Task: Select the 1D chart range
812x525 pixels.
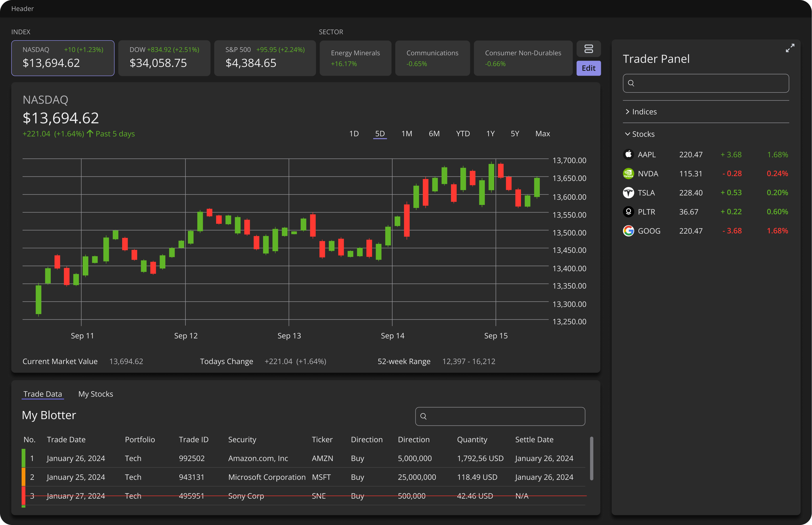Action: (x=354, y=134)
